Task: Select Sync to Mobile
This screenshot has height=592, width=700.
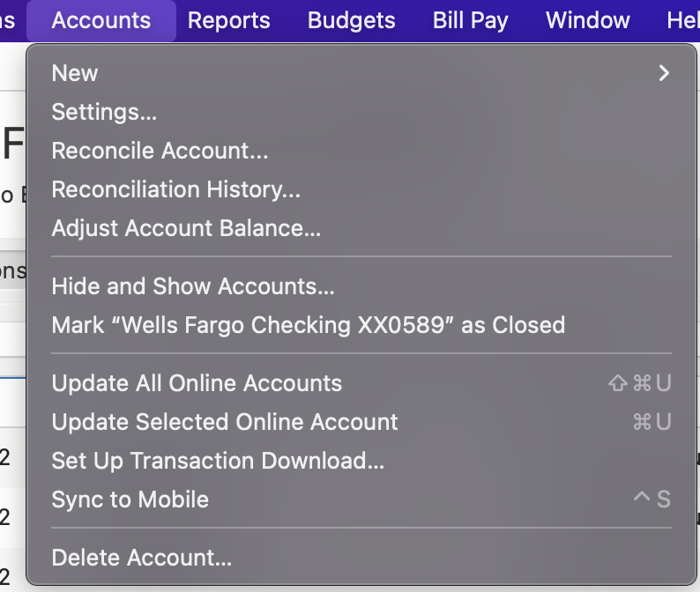Action: pos(130,499)
